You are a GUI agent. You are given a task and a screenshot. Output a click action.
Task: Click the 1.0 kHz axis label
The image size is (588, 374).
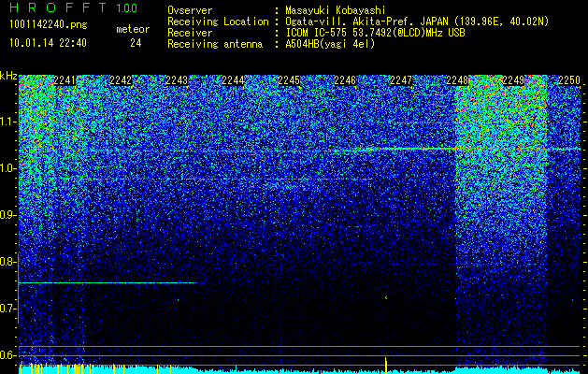7,168
